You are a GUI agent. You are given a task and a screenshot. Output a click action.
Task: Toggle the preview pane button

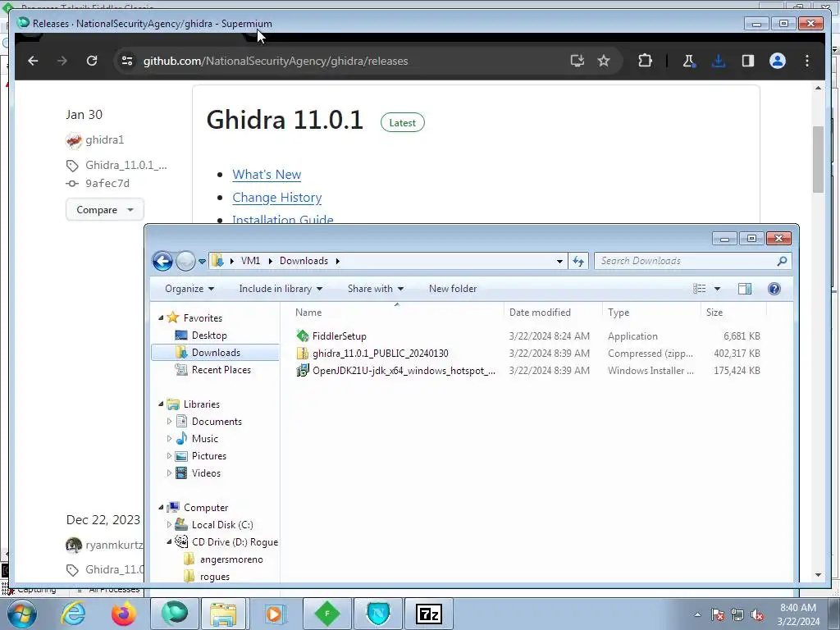click(x=745, y=289)
